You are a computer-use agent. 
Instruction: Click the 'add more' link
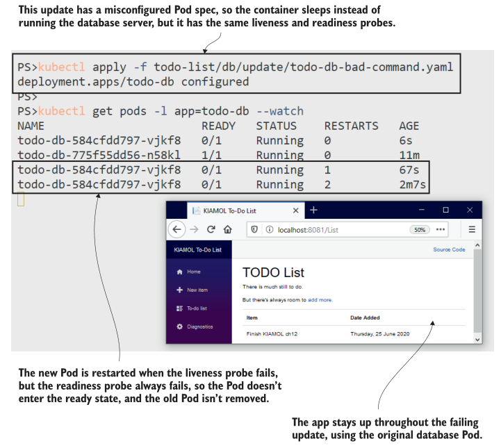[x=320, y=300]
